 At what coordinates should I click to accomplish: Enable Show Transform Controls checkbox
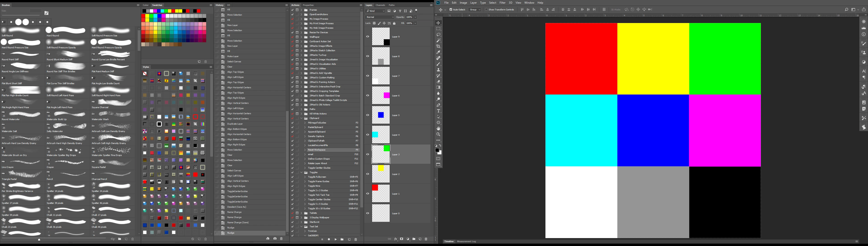(x=486, y=9)
